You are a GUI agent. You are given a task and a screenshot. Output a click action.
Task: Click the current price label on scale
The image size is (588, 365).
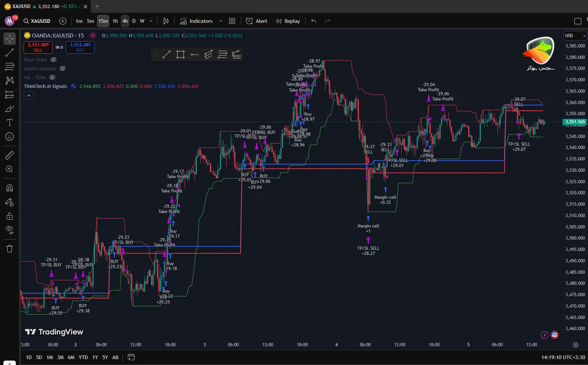tap(575, 122)
